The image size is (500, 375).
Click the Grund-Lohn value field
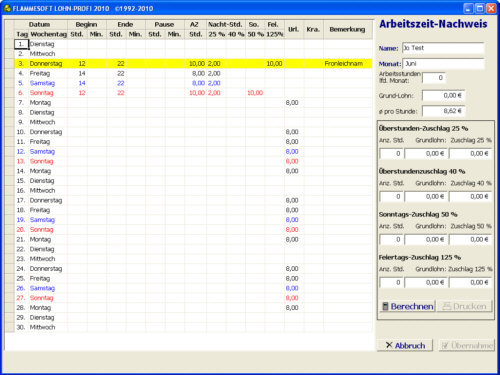coord(443,95)
